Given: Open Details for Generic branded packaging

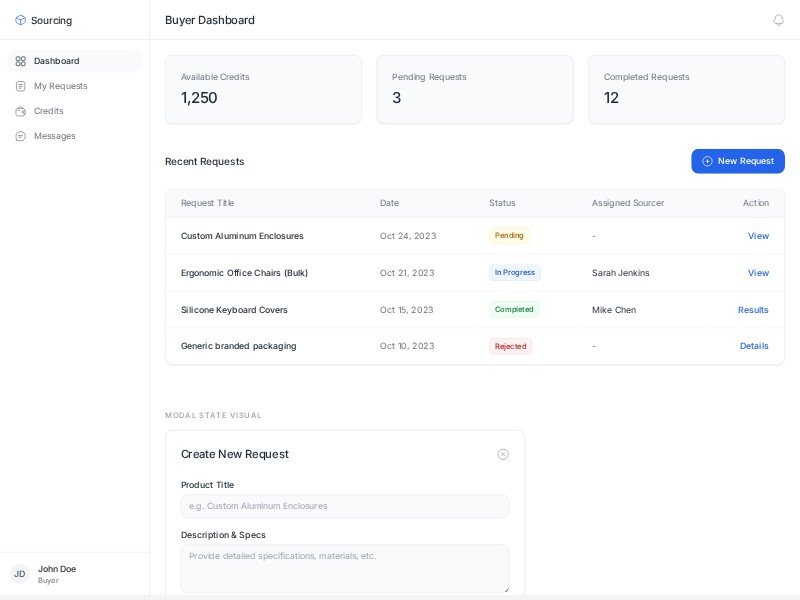Looking at the screenshot, I should pos(754,346).
